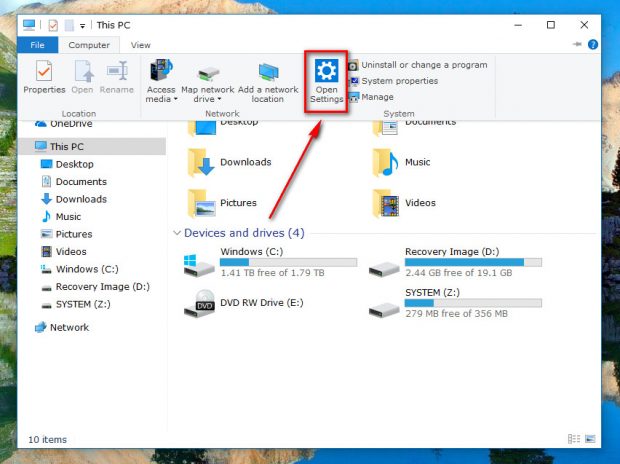
Task: Select Recovery Image (D:) in navigation pane
Action: (x=95, y=286)
